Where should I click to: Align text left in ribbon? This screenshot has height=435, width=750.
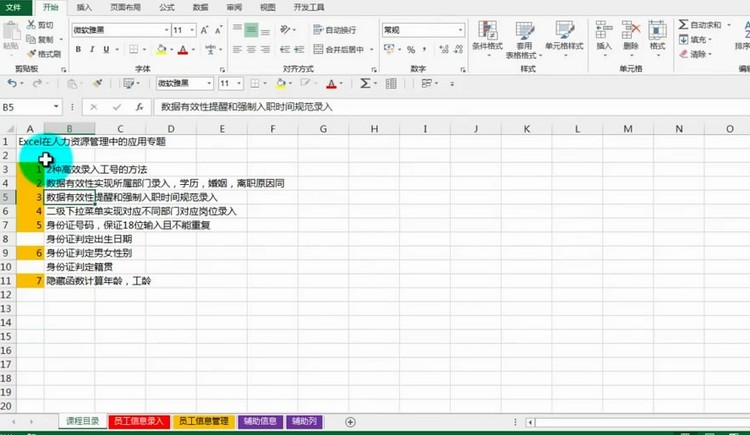point(237,49)
